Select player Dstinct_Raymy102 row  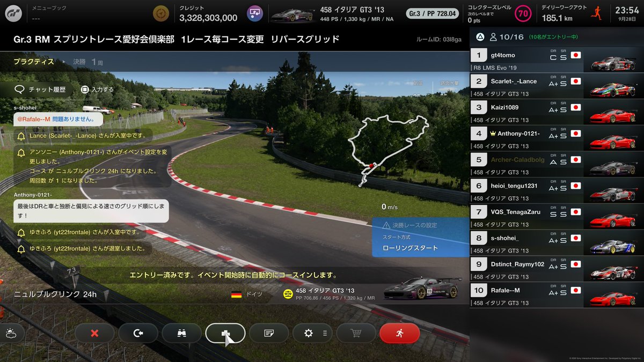click(557, 269)
